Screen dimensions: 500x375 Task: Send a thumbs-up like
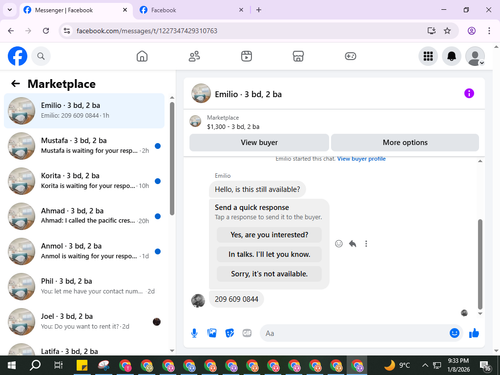pos(474,333)
